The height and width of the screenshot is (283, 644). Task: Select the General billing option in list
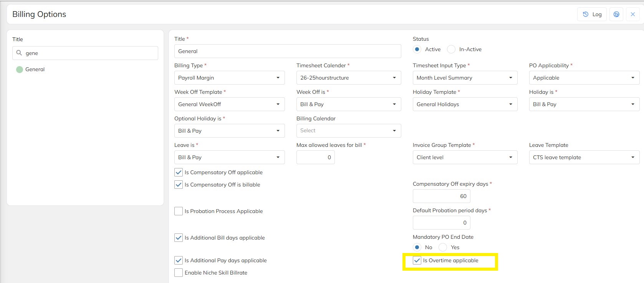click(35, 70)
